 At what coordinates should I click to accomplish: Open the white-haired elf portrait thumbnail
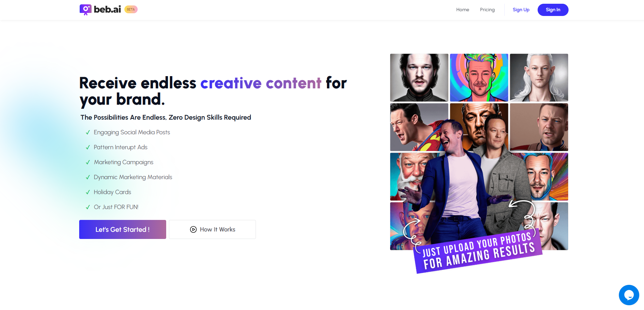click(539, 77)
